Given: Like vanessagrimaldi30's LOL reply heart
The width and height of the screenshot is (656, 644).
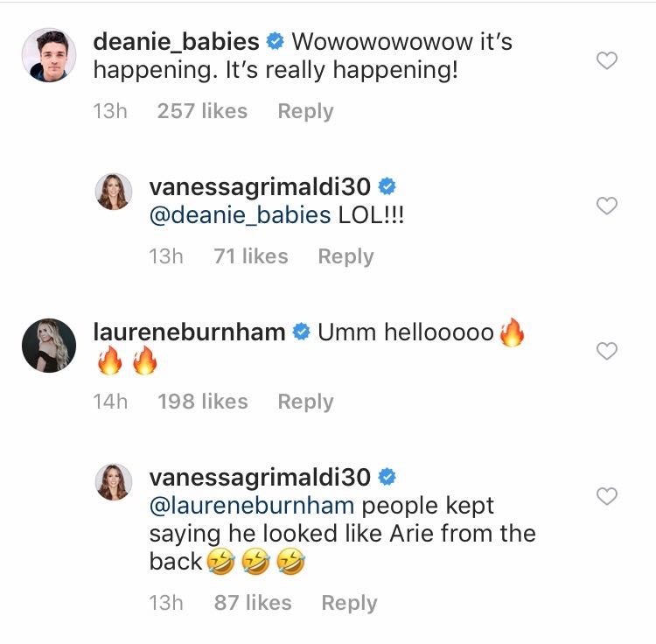Looking at the screenshot, I should pyautogui.click(x=606, y=206).
